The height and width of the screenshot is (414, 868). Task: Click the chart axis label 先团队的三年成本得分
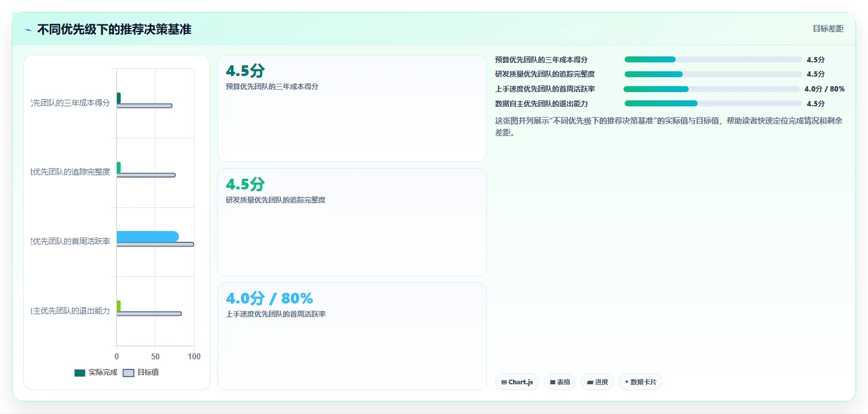pyautogui.click(x=71, y=103)
